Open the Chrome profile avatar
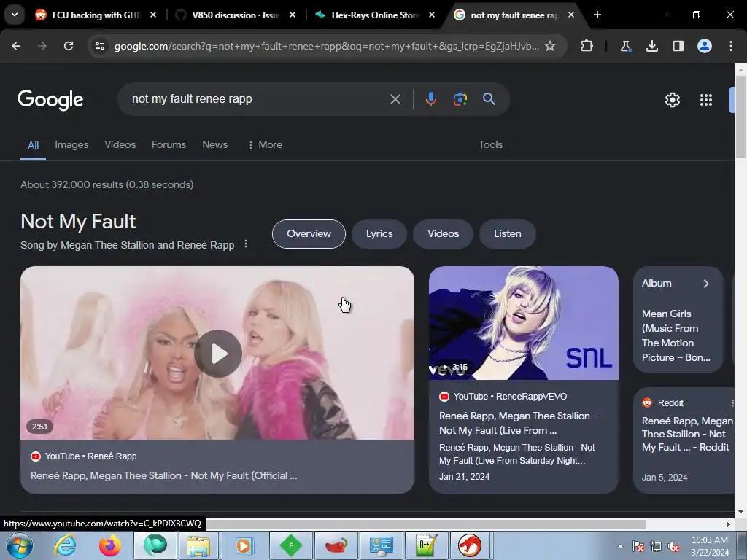This screenshot has height=560, width=747. (x=705, y=46)
